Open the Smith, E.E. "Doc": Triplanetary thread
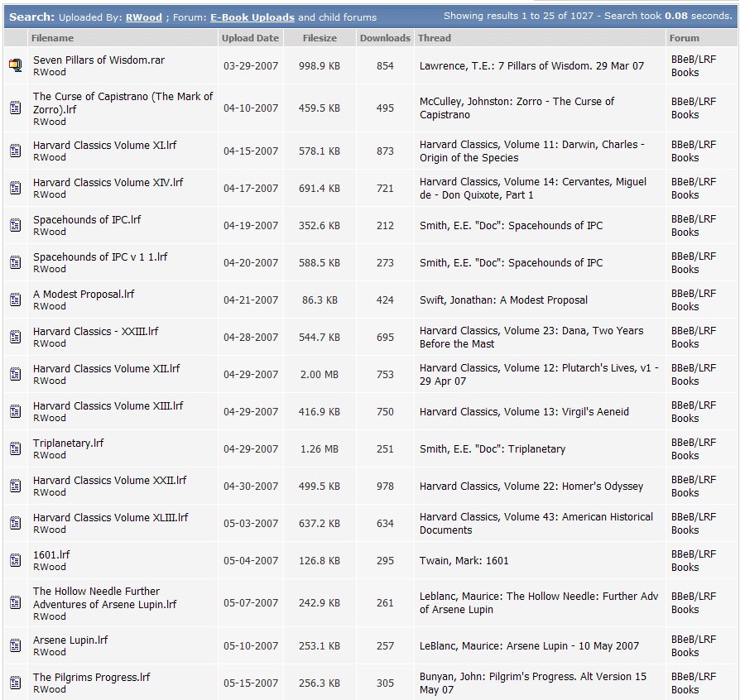This screenshot has height=700, width=740. pyautogui.click(x=493, y=449)
